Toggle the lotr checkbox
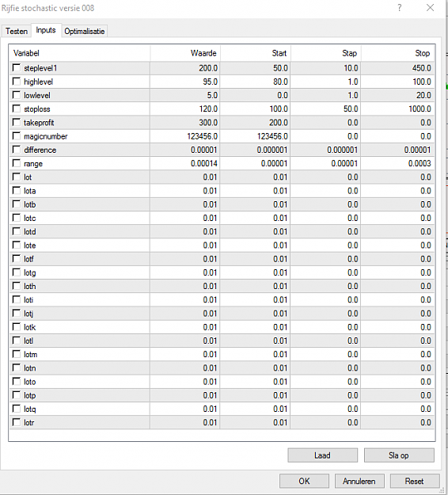 [x=17, y=422]
